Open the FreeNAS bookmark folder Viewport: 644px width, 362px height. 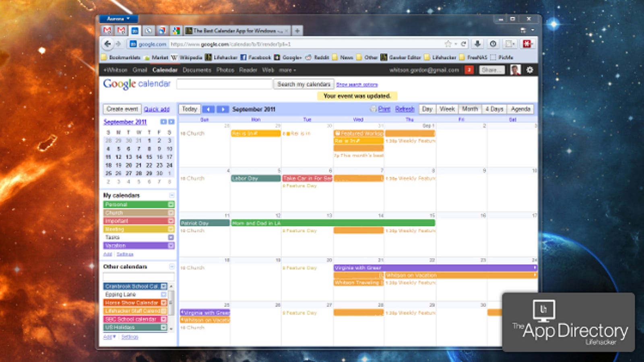[473, 58]
